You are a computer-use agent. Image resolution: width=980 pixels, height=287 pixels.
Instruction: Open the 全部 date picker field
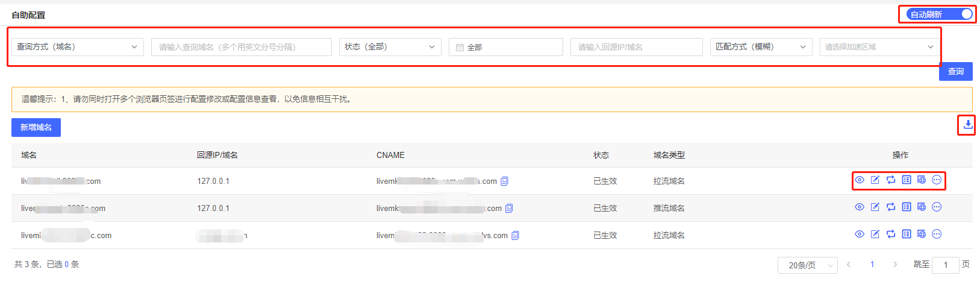coord(506,47)
